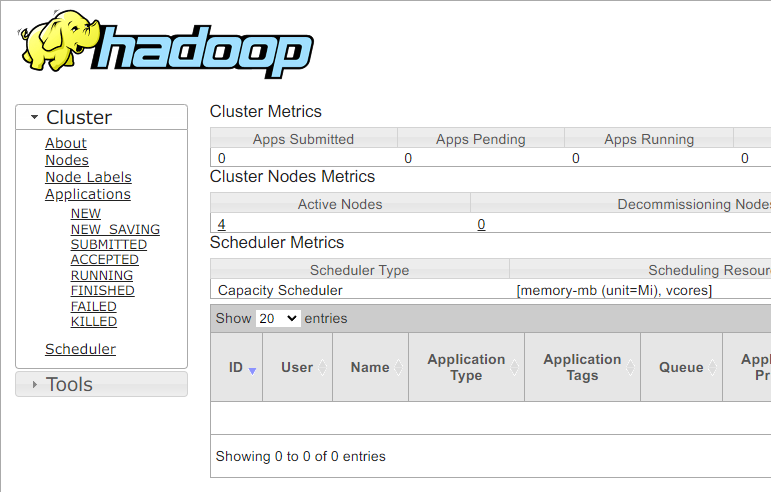This screenshot has height=492, width=771.
Task: Click the Cluster Metrics heading
Action: (x=266, y=112)
